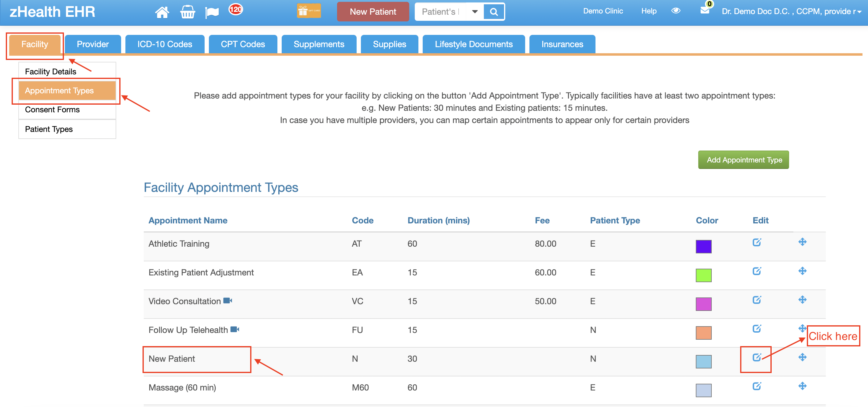868x407 pixels.
Task: Click the green Existing Patient Adjustment swatch
Action: pos(703,275)
